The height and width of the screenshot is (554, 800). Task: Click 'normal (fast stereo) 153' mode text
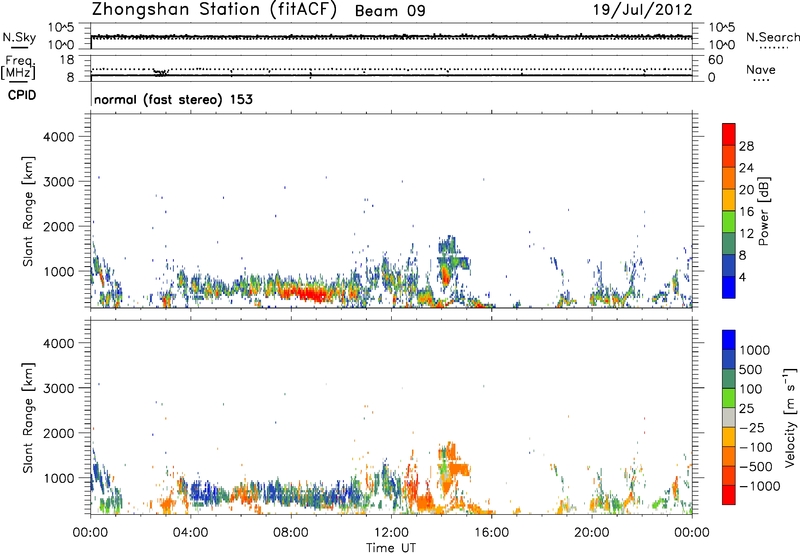click(173, 99)
